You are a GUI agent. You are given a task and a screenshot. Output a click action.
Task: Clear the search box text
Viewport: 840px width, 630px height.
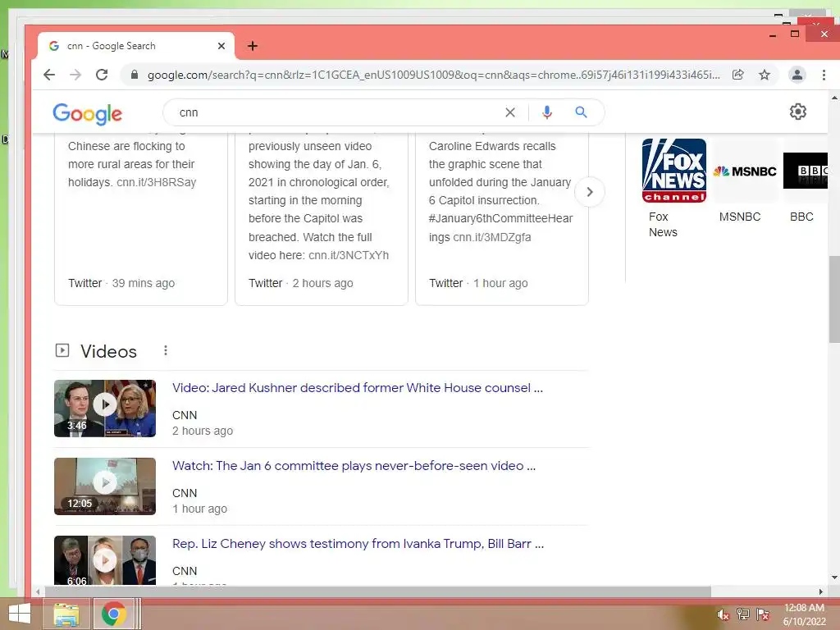point(510,112)
